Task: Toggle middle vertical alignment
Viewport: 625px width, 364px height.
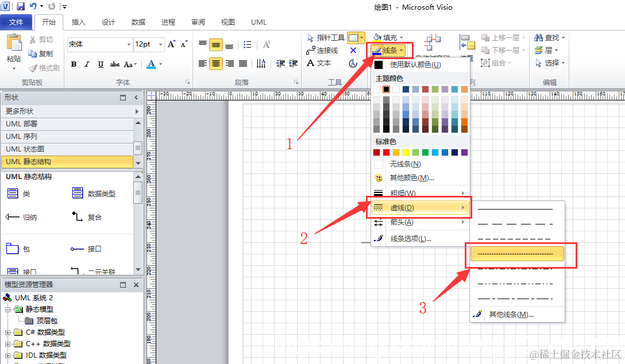Action: (216, 45)
